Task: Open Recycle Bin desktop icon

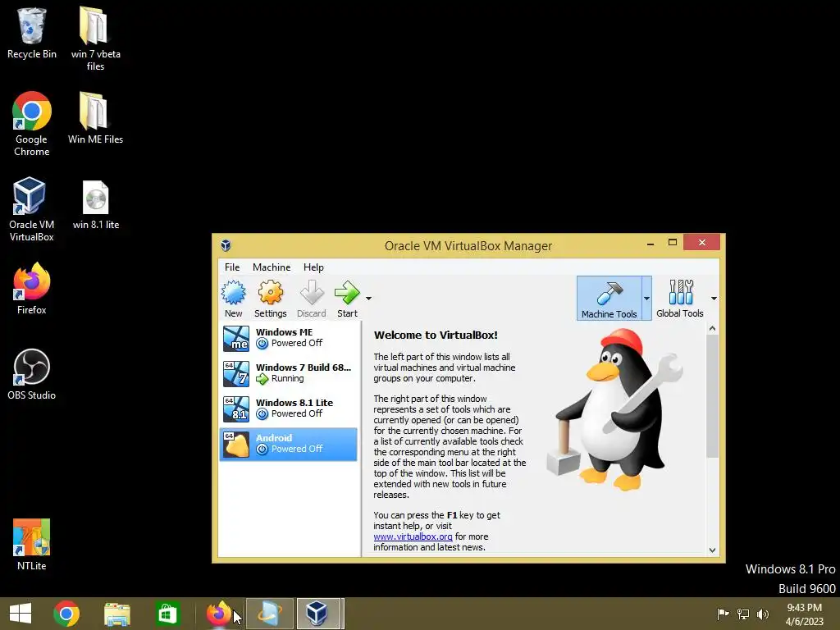Action: (32, 33)
